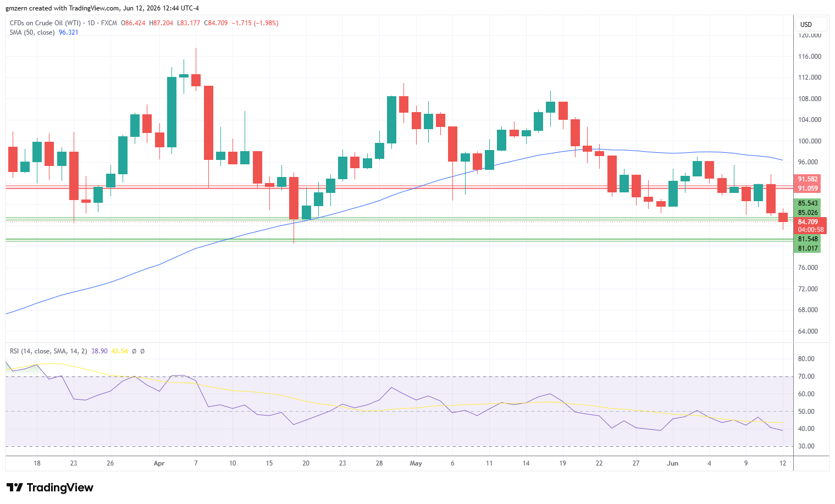The height and width of the screenshot is (504, 835).
Task: Click the green 81.548 price label
Action: tap(808, 239)
